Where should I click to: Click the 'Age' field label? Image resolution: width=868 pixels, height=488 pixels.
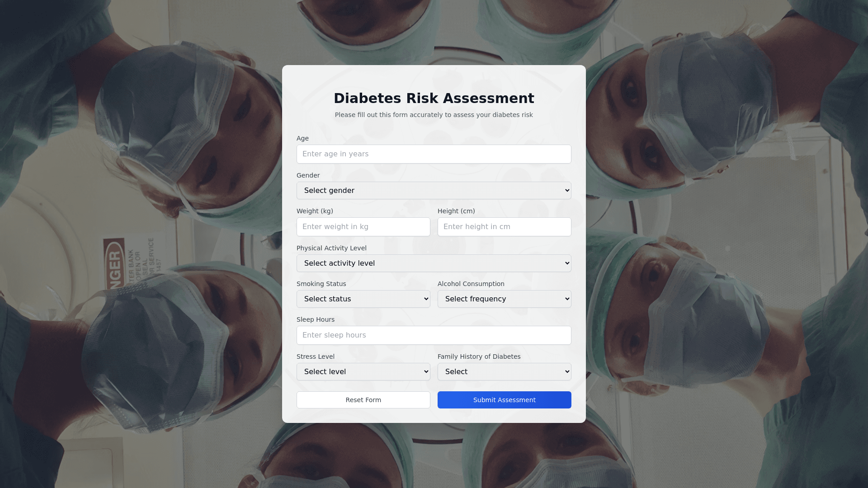coord(302,138)
